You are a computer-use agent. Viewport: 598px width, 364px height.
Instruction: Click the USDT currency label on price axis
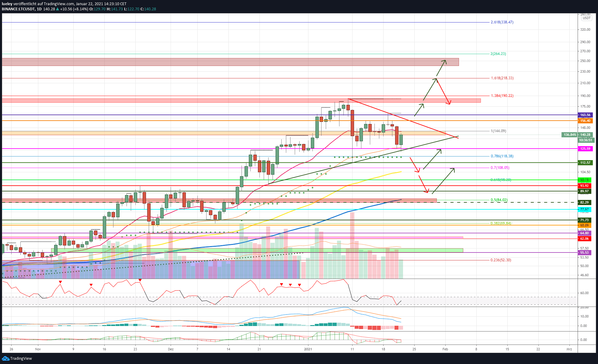[x=586, y=18]
